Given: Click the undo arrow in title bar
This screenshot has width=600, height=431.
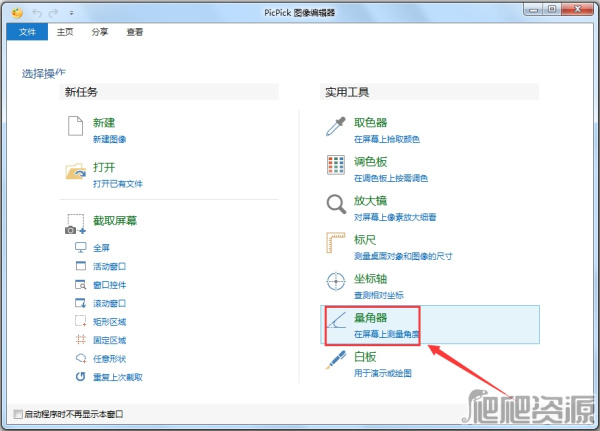Looking at the screenshot, I should 37,13.
